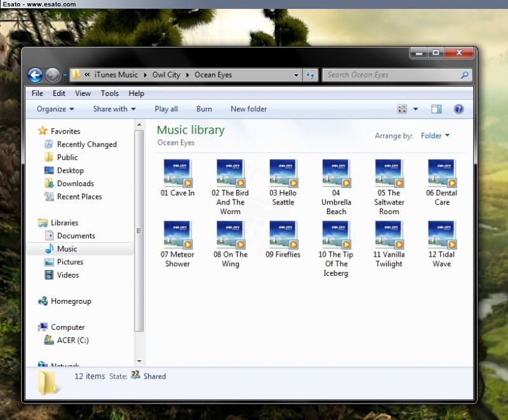The image size is (508, 420).
Task: Open Recent Places in navigation pane
Action: [79, 197]
